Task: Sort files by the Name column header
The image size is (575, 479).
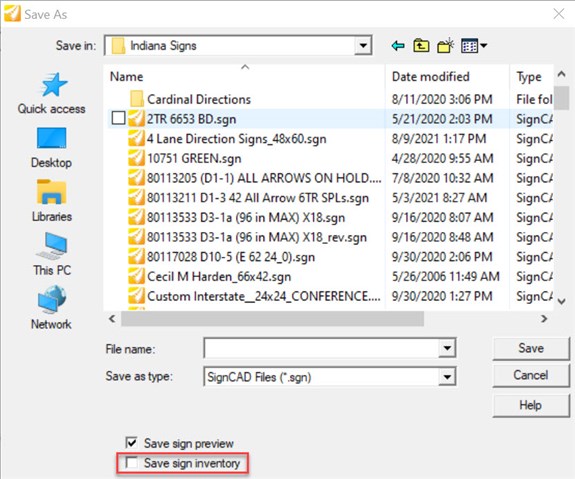Action: click(x=244, y=76)
